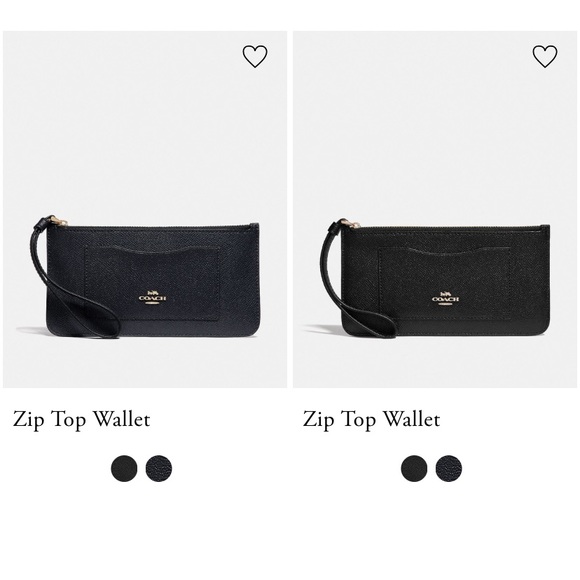Click the front card pocket of left wallet
This screenshot has width=580, height=580.
(x=152, y=283)
